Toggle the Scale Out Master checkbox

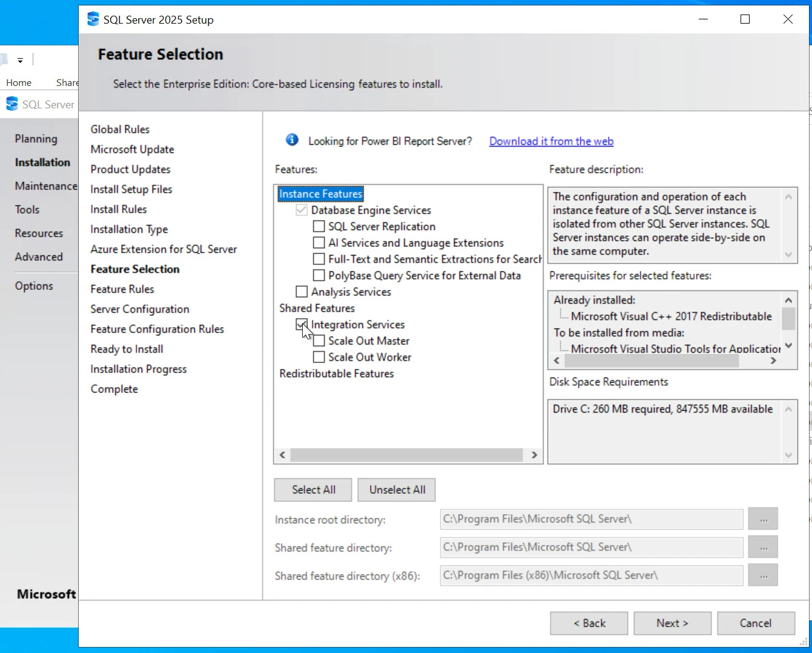click(x=319, y=341)
